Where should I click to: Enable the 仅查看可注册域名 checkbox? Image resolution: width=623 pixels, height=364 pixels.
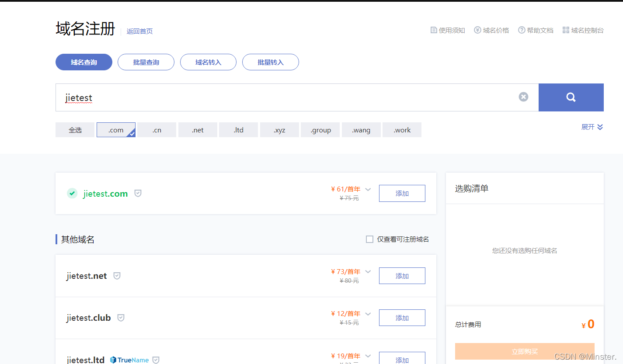[x=369, y=239]
